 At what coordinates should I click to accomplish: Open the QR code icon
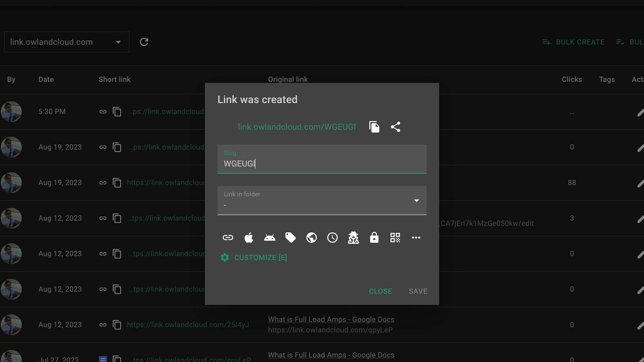(x=395, y=238)
